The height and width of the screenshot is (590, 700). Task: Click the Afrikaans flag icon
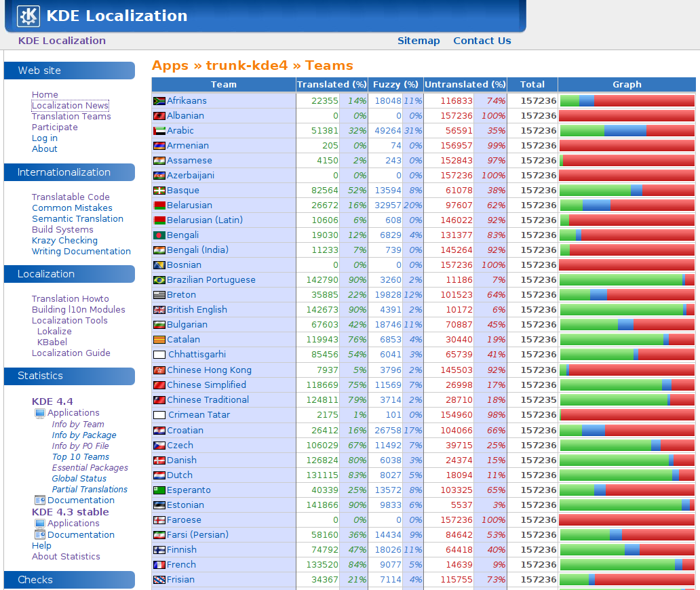click(x=159, y=101)
